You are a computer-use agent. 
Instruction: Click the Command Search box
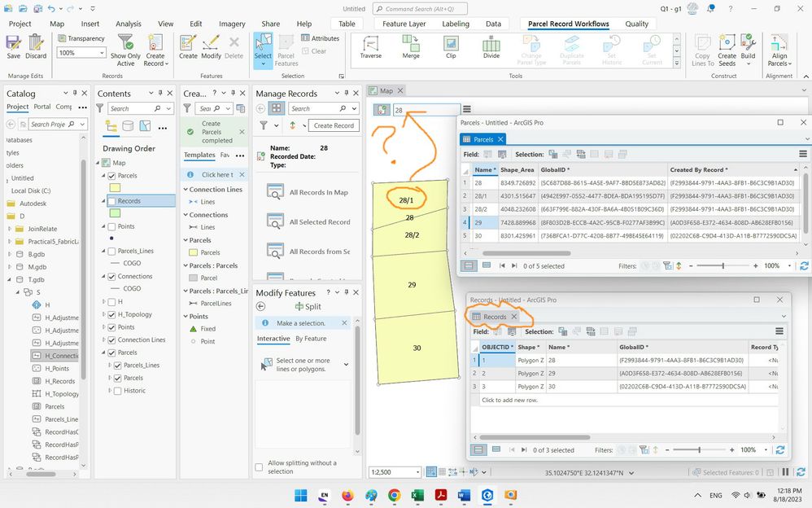pos(420,9)
